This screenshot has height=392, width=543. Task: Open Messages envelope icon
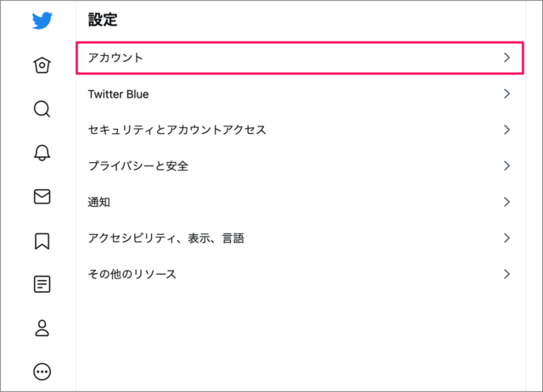tap(42, 197)
